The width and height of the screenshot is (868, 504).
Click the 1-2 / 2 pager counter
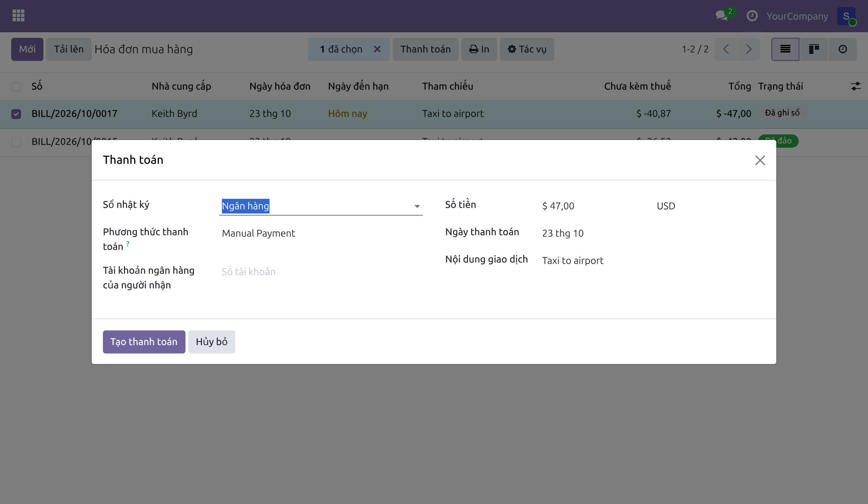695,49
